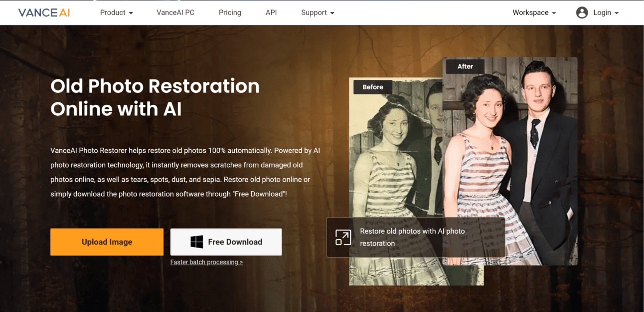Image resolution: width=644 pixels, height=312 pixels.
Task: Open the Support menu
Action: [x=318, y=12]
